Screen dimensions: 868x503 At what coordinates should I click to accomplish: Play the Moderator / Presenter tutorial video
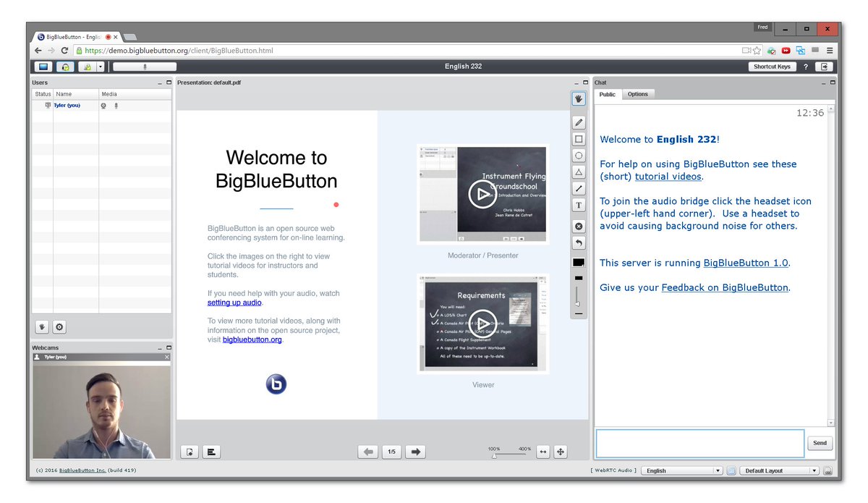tap(482, 194)
